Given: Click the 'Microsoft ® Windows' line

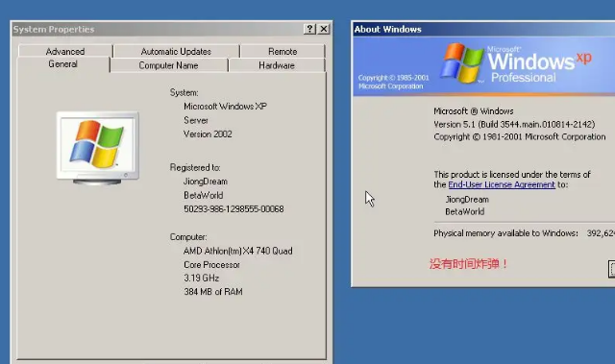Looking at the screenshot, I should (474, 111).
